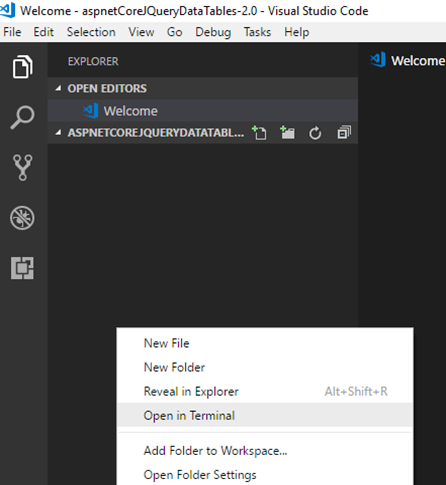Collapse the Open Editors section

(x=58, y=88)
